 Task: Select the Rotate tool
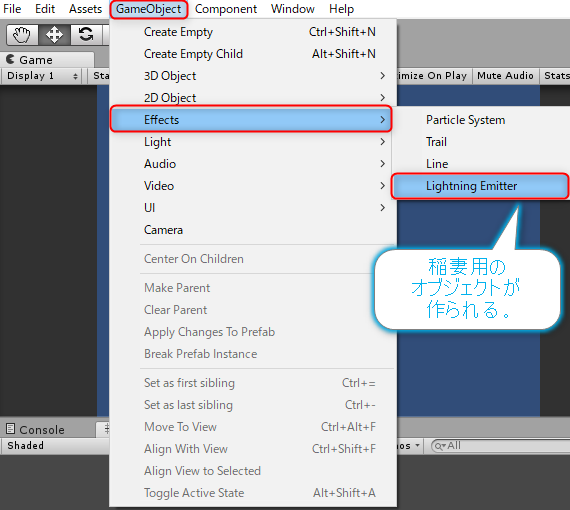[86, 35]
